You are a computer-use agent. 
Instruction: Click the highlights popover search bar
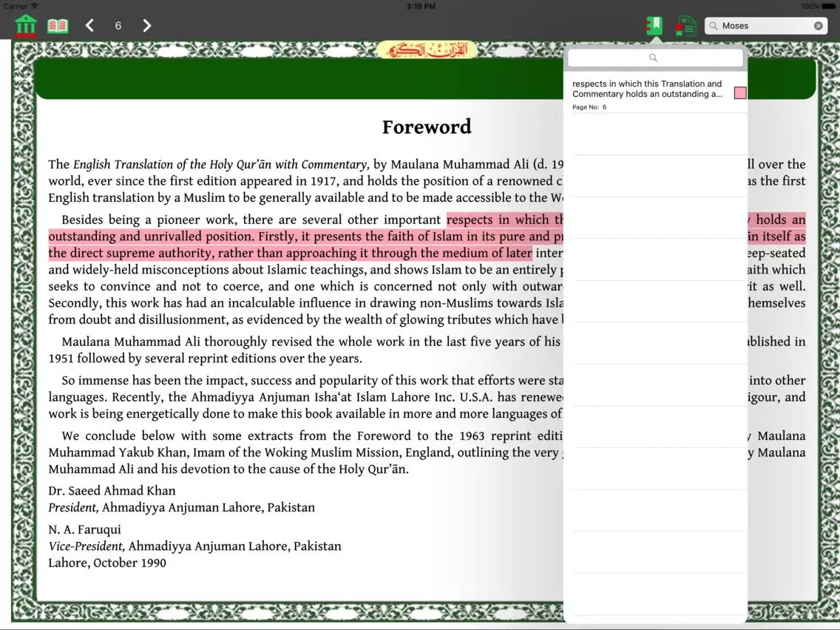(x=654, y=58)
